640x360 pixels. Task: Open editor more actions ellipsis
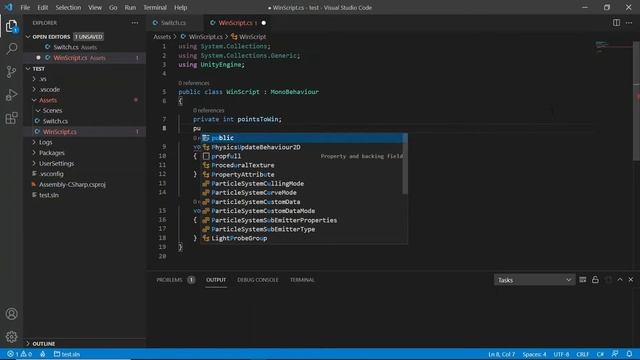pyautogui.click(x=629, y=23)
